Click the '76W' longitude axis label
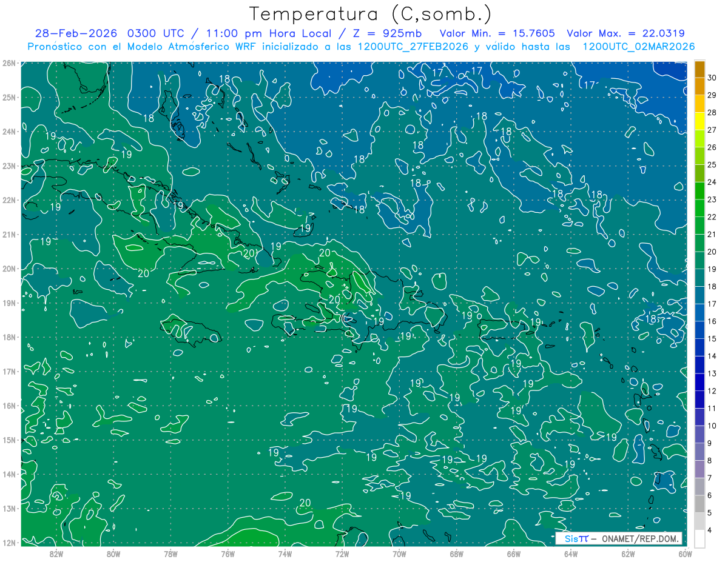 point(227,553)
